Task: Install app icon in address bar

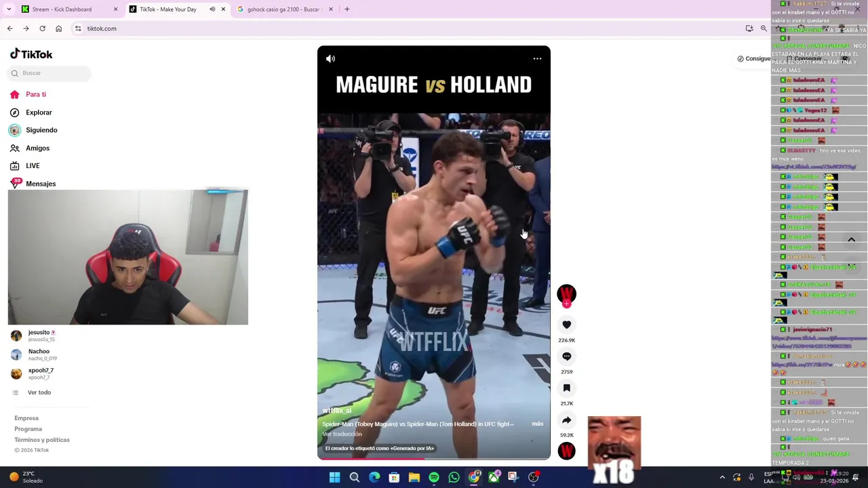Action: point(749,28)
